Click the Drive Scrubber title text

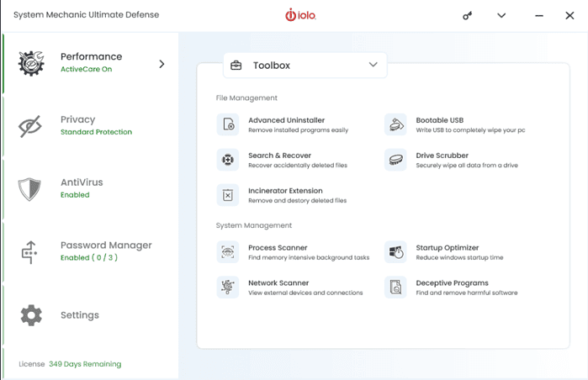pyautogui.click(x=442, y=156)
